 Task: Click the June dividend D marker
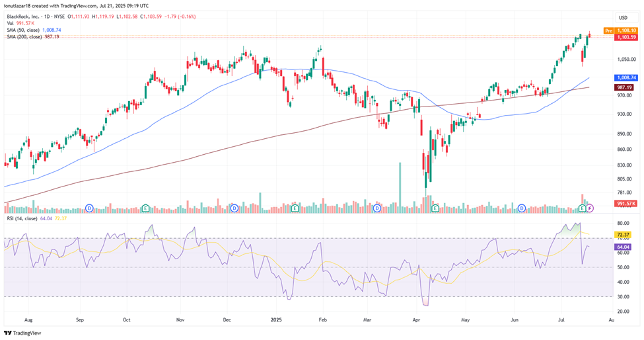[521, 208]
